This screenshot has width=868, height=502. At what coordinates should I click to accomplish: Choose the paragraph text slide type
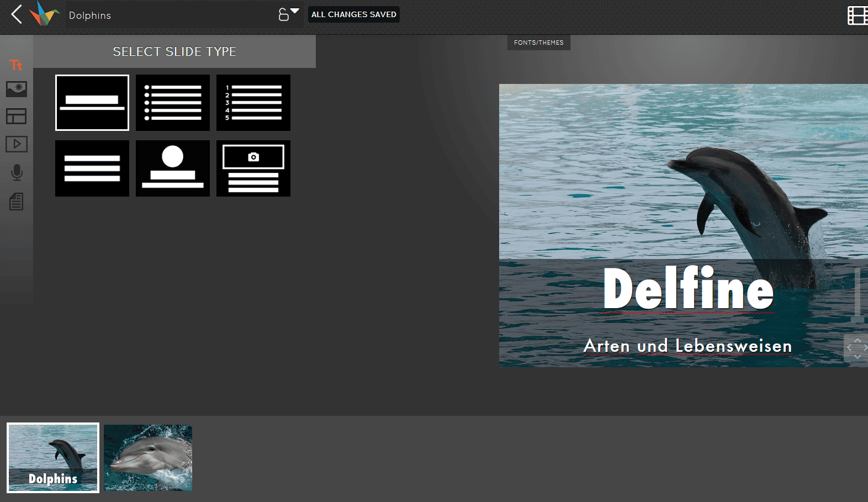pos(92,168)
